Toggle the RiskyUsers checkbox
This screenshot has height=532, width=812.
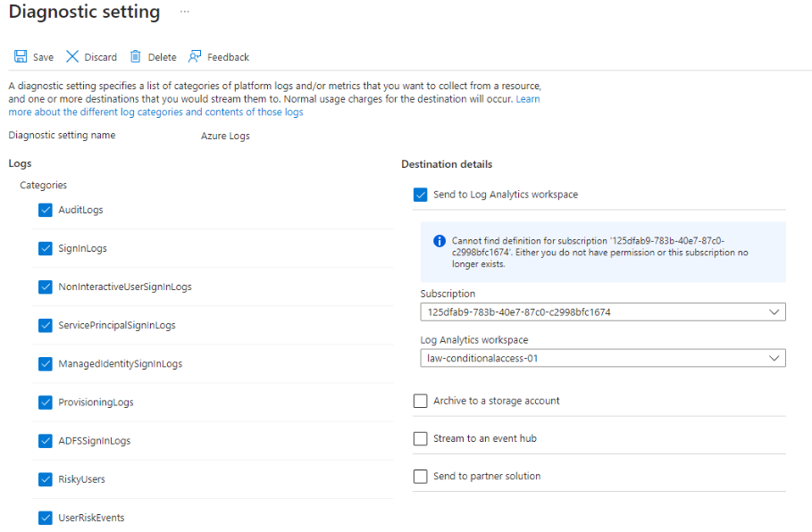[45, 479]
